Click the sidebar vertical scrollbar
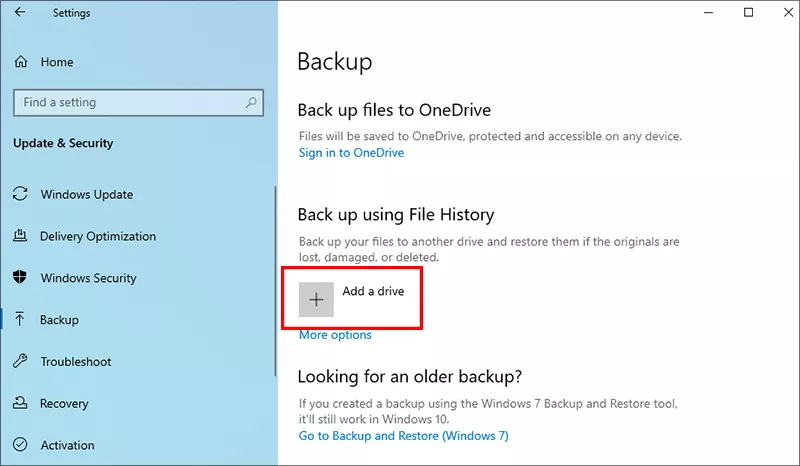Viewport: 800px width, 466px height. coord(276,280)
